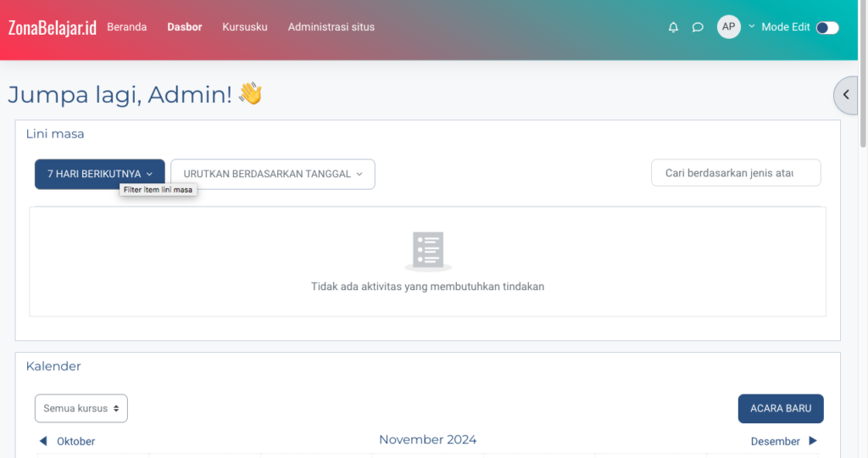Image resolution: width=868 pixels, height=458 pixels.
Task: Open the Kursusku menu item
Action: pyautogui.click(x=244, y=27)
